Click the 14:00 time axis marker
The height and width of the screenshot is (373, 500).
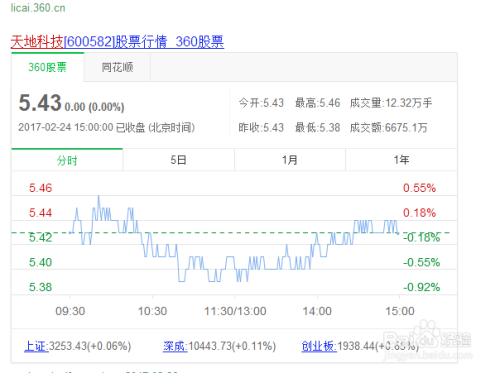pos(317,311)
